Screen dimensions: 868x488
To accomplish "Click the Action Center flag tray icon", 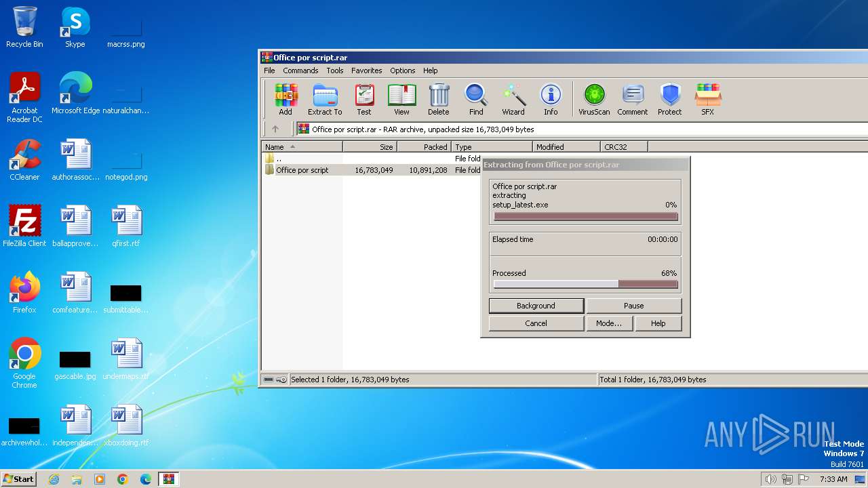I will (x=804, y=479).
